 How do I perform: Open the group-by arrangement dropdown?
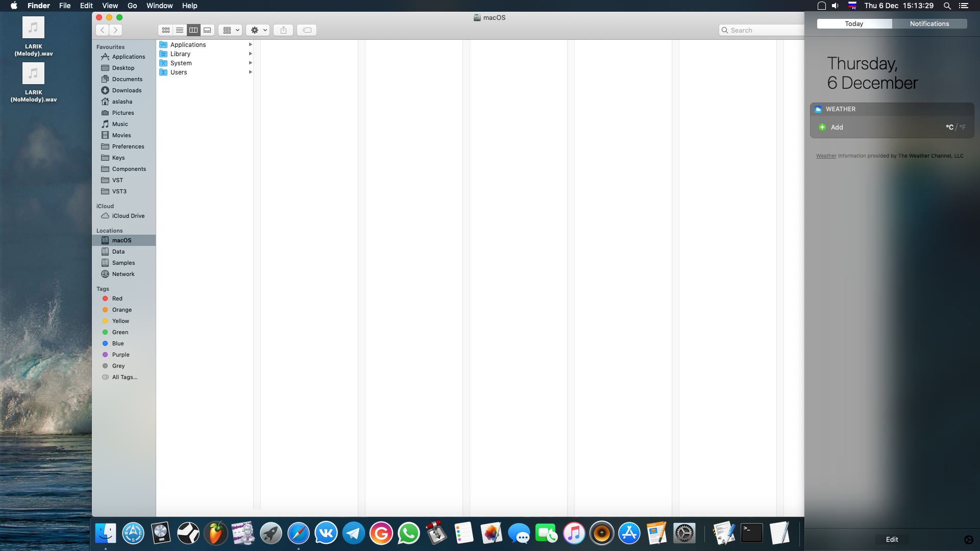pos(230,30)
